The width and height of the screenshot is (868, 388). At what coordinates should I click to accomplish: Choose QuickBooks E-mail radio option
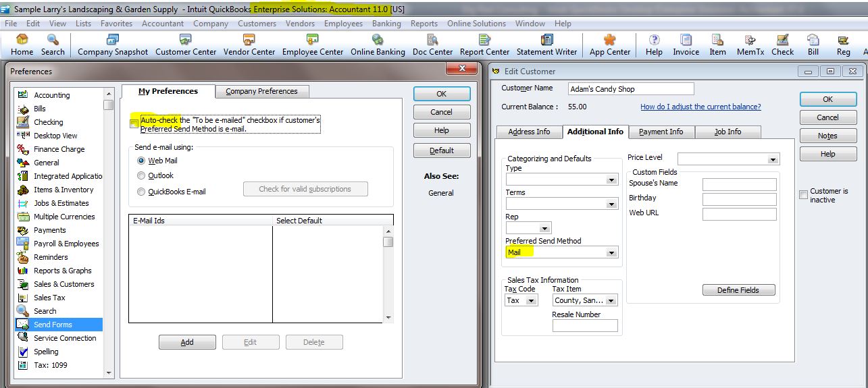tap(141, 192)
